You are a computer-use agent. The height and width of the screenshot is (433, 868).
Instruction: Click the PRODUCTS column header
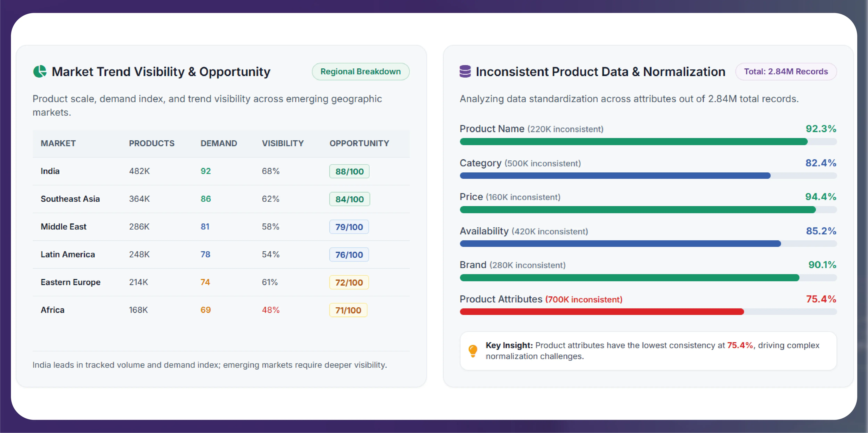tap(152, 143)
